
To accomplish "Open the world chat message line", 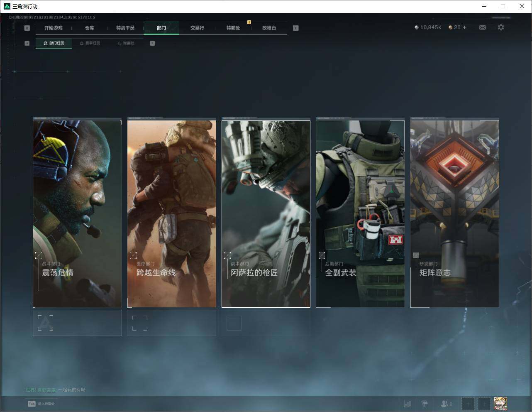I will 55,390.
